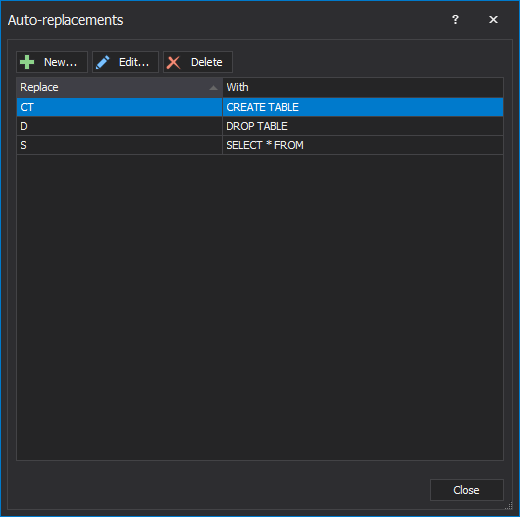Sort by the With column header
520x517 pixels.
[363, 87]
